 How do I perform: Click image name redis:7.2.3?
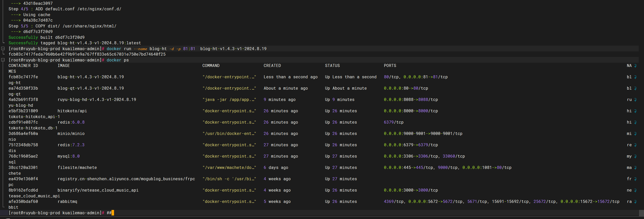(71, 145)
